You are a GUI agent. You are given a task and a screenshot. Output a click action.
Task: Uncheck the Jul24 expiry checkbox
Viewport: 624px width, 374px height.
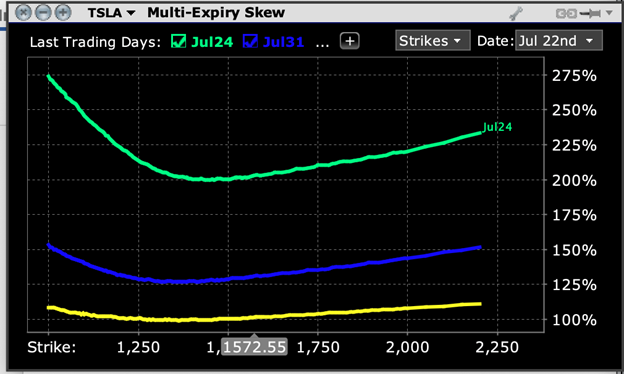(178, 41)
